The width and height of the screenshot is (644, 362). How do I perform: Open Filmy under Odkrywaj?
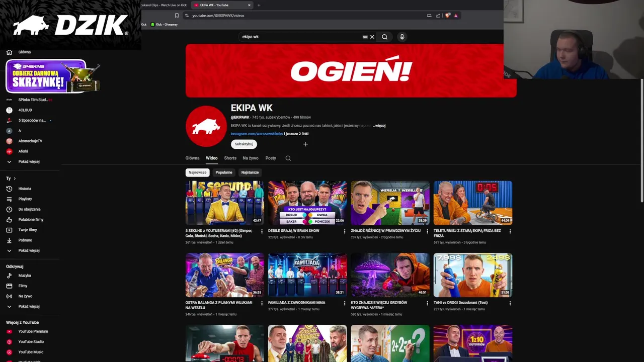(23, 286)
